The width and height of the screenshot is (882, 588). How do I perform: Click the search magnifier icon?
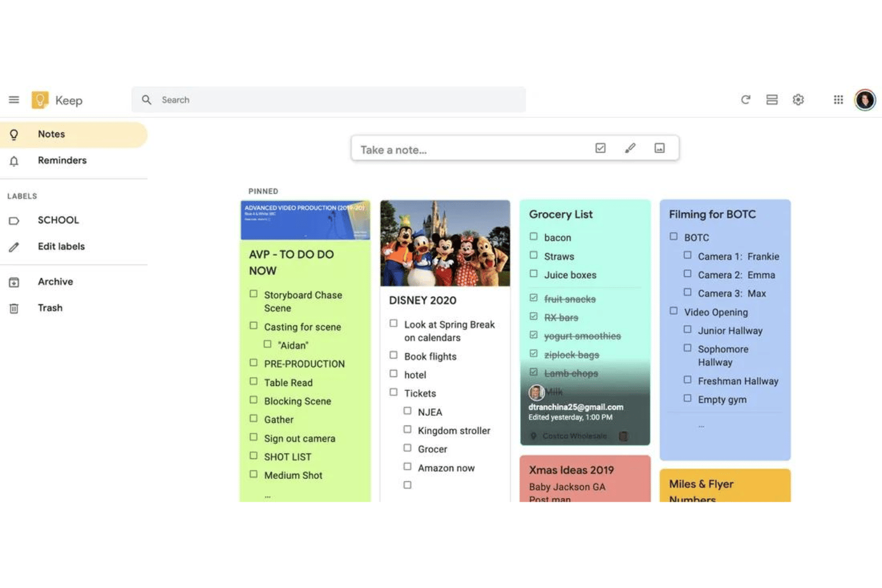(x=146, y=99)
